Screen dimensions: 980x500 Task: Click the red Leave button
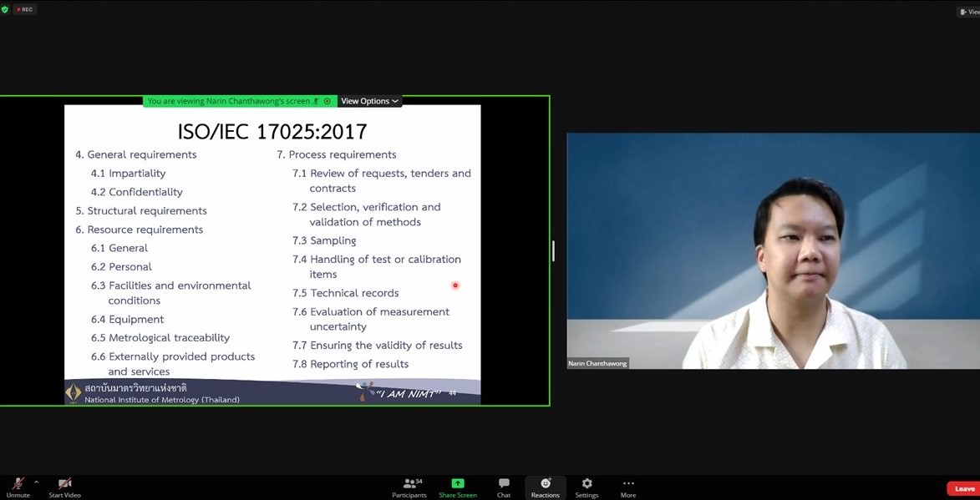(x=962, y=488)
